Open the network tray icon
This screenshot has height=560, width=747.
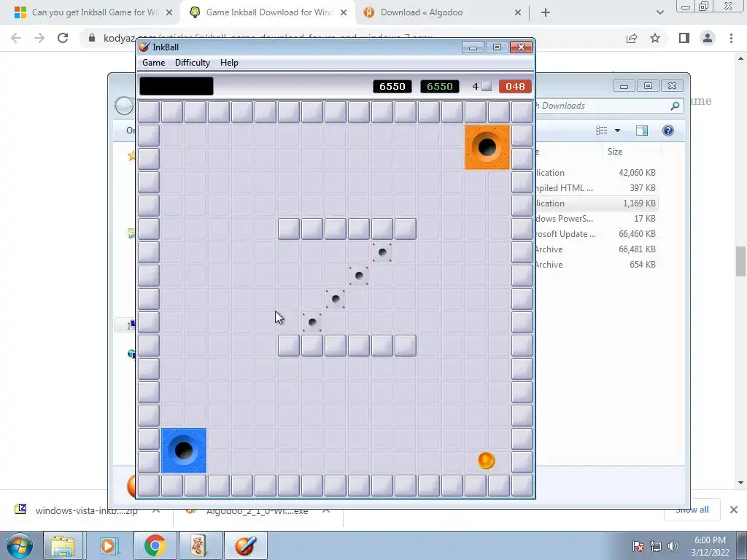656,546
